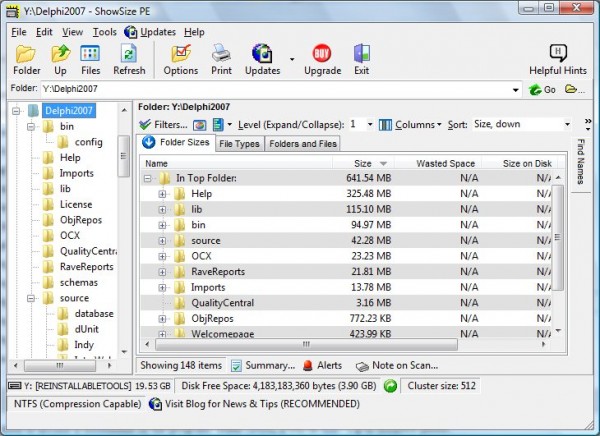Screen dimensions: 600x436
Task: Open the Tools menu
Action: (104, 32)
